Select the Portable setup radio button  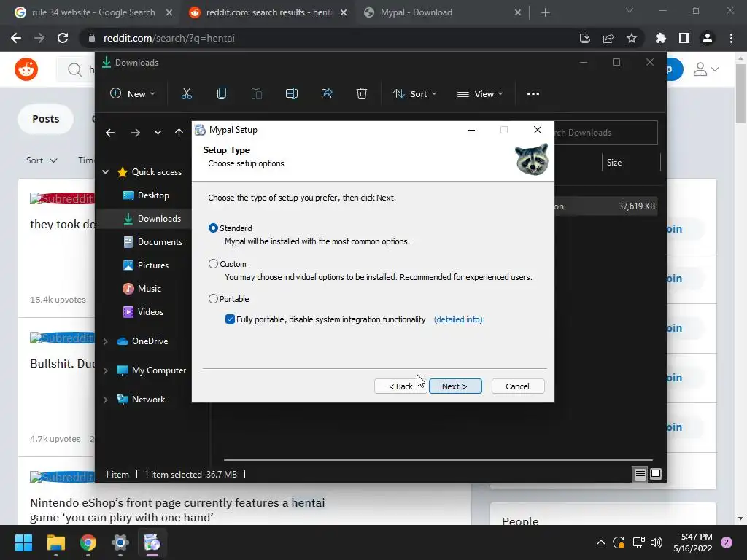point(213,298)
